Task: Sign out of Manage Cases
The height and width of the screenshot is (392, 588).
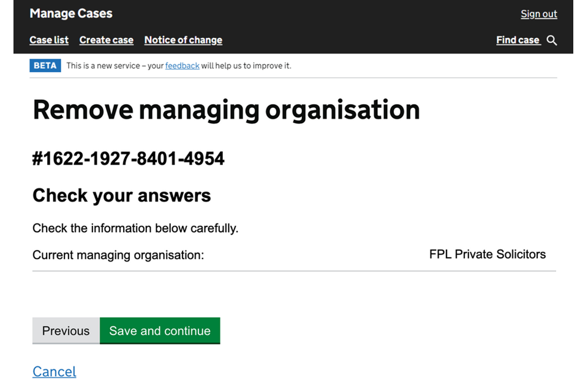Action: click(539, 14)
